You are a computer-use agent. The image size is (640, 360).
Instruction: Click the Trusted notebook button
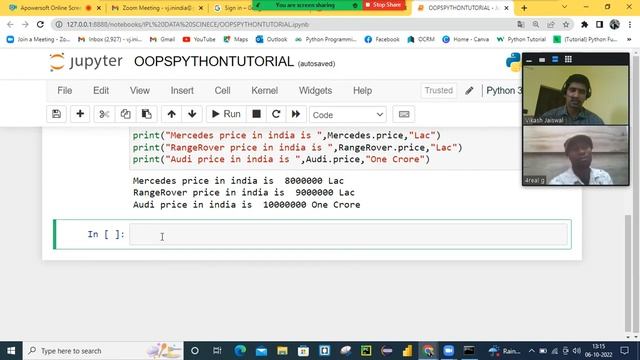(x=438, y=91)
